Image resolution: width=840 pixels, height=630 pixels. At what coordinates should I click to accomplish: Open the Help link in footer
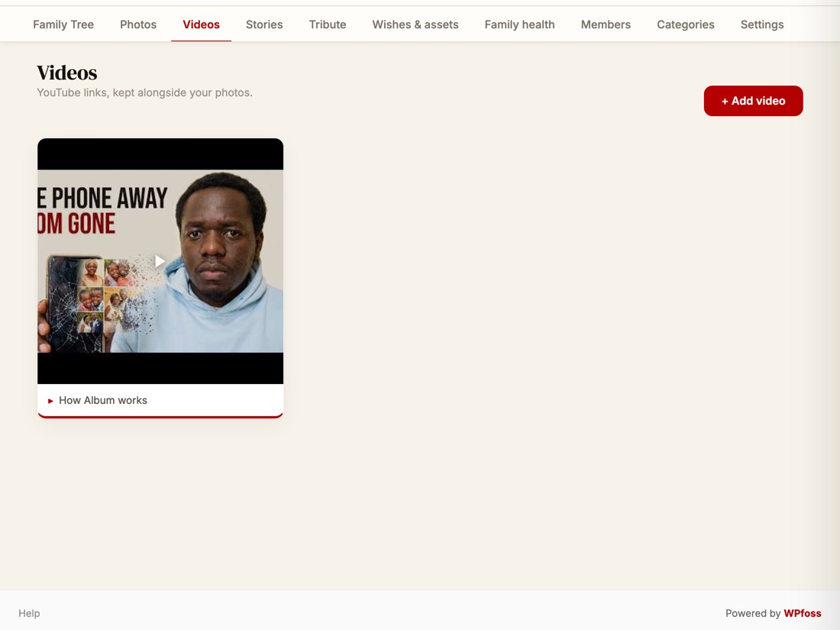(29, 613)
